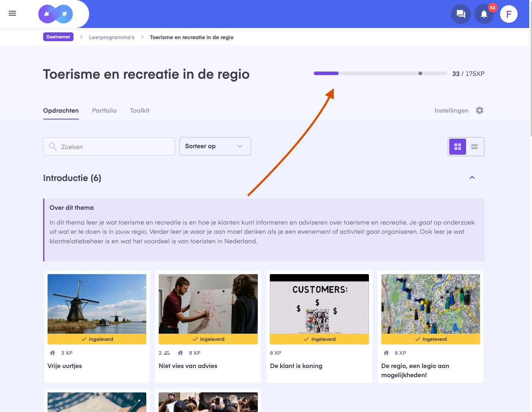The image size is (532, 412).
Task: Click the 33 / 175XP score text
Action: point(468,74)
